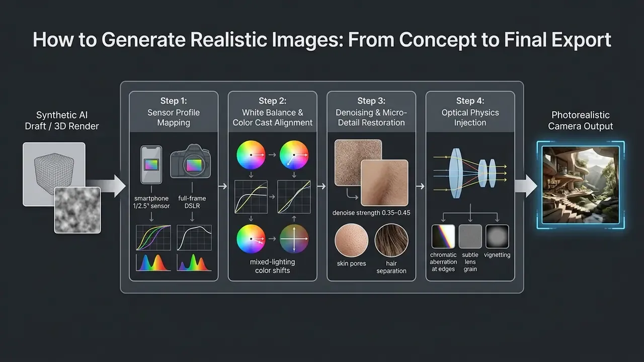Click 'mixed-lighting color shifts' text
The width and height of the screenshot is (644, 362).
pyautogui.click(x=272, y=266)
